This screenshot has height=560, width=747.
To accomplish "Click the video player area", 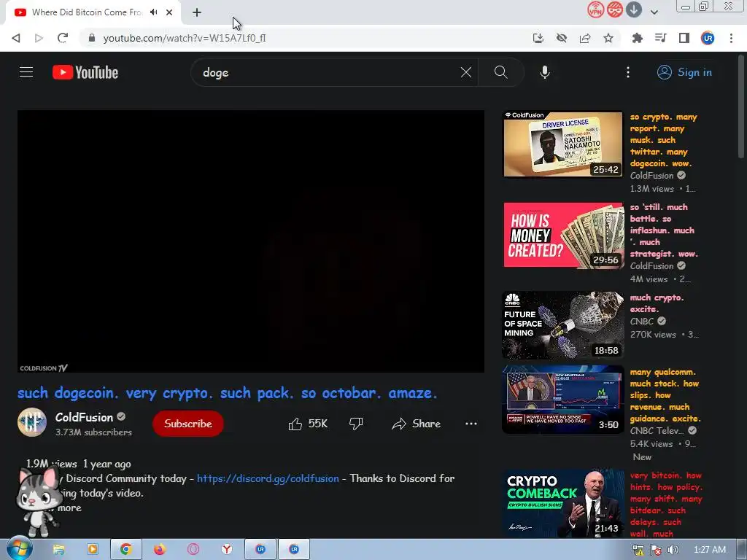I will [251, 241].
